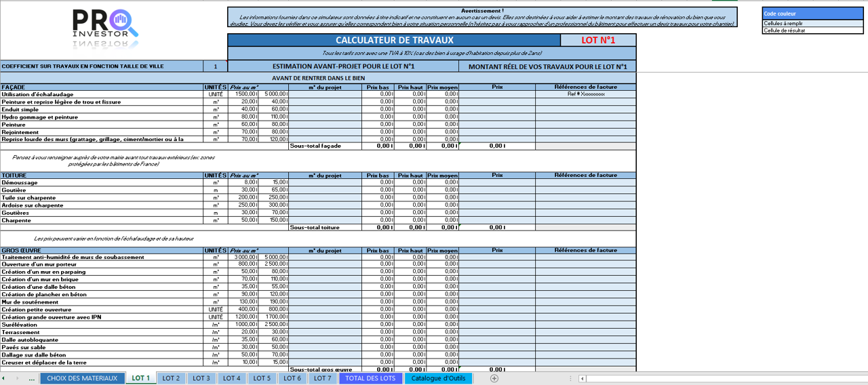Image resolution: width=868 pixels, height=385 pixels.
Task: Click the hidden sheets ellipsis button
Action: coord(32,378)
